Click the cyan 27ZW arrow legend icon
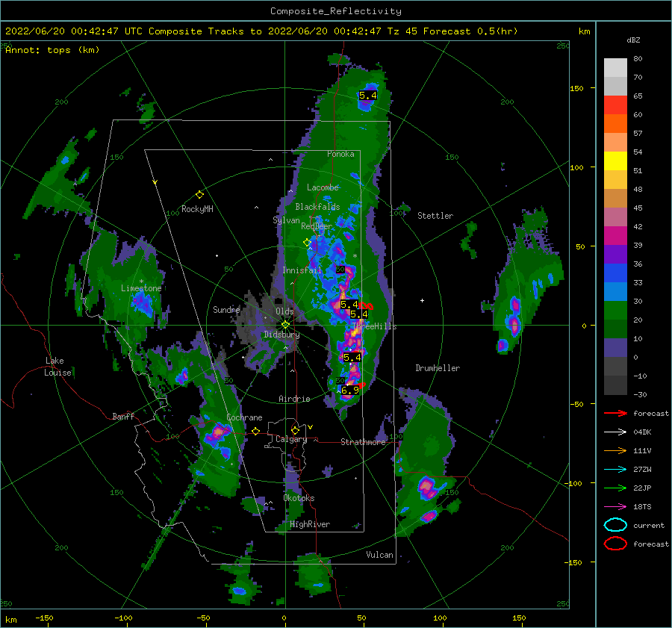672x628 pixels. (x=615, y=470)
